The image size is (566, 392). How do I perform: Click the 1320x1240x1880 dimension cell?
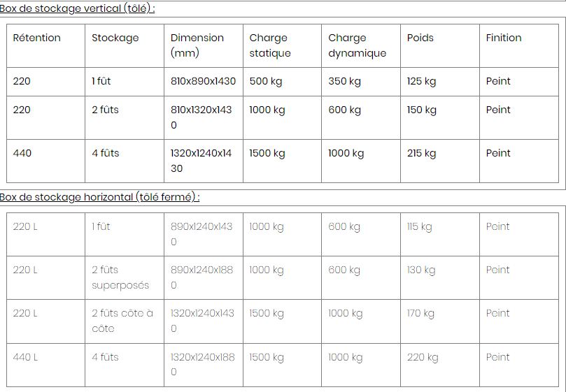(203, 364)
